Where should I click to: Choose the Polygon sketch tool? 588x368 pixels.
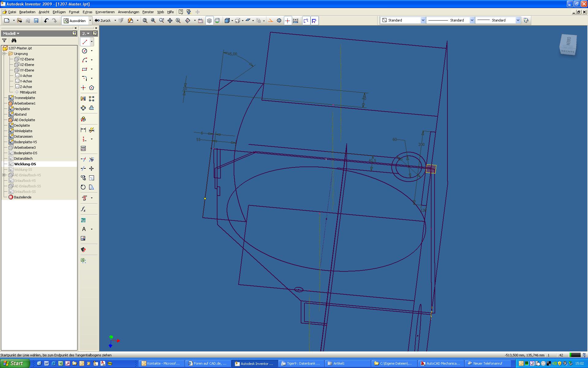[x=92, y=88]
